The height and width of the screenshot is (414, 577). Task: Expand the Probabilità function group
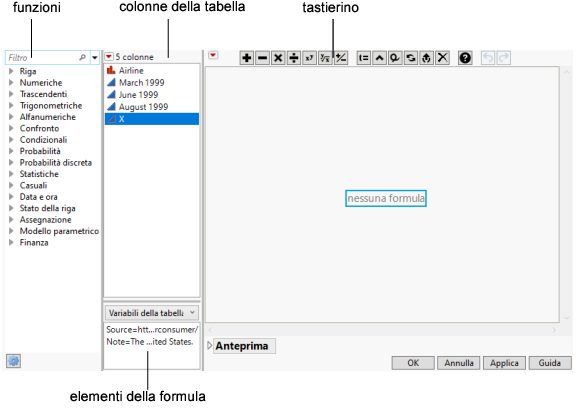coord(11,151)
